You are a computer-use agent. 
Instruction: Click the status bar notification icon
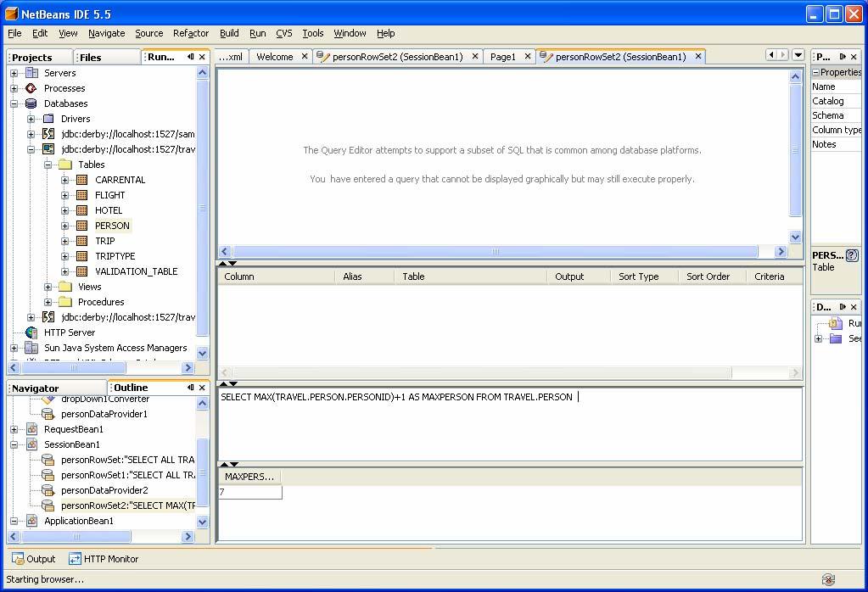coord(828,579)
